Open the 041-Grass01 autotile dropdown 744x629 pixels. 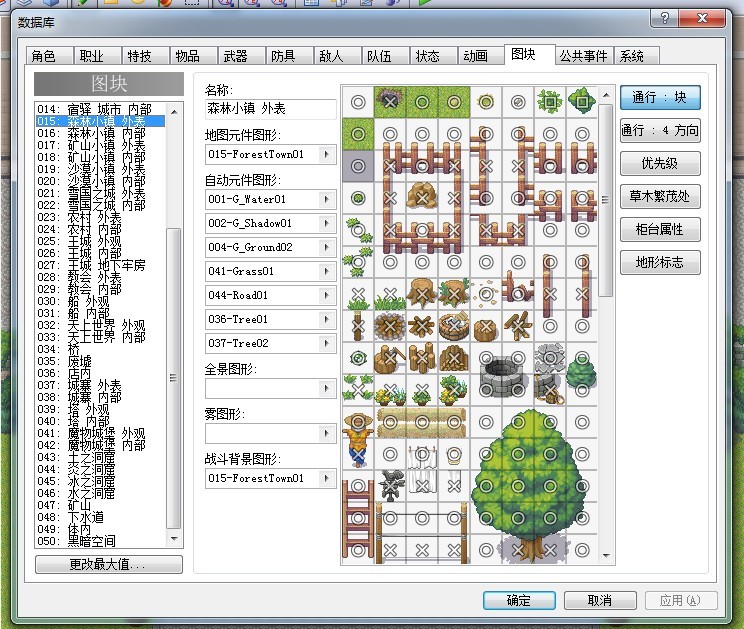[326, 271]
